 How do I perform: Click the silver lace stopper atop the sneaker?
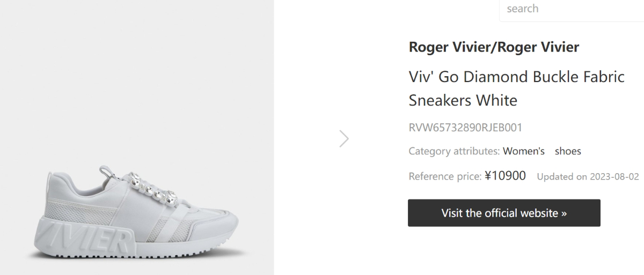pyautogui.click(x=112, y=175)
